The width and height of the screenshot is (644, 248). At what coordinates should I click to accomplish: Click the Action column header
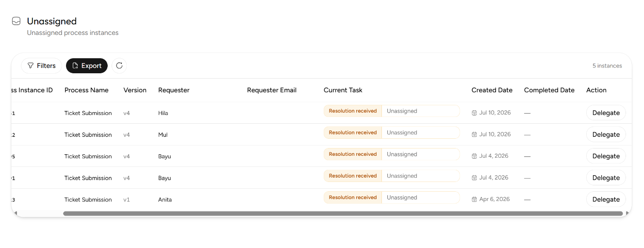(x=596, y=90)
